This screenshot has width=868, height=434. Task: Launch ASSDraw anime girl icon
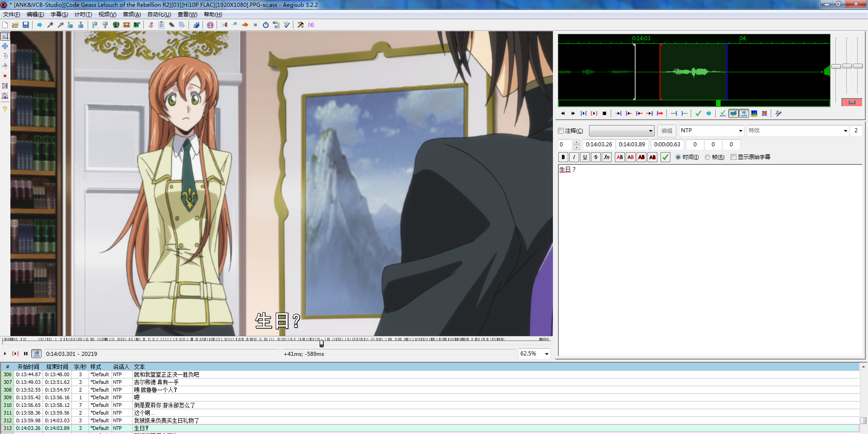(210, 25)
